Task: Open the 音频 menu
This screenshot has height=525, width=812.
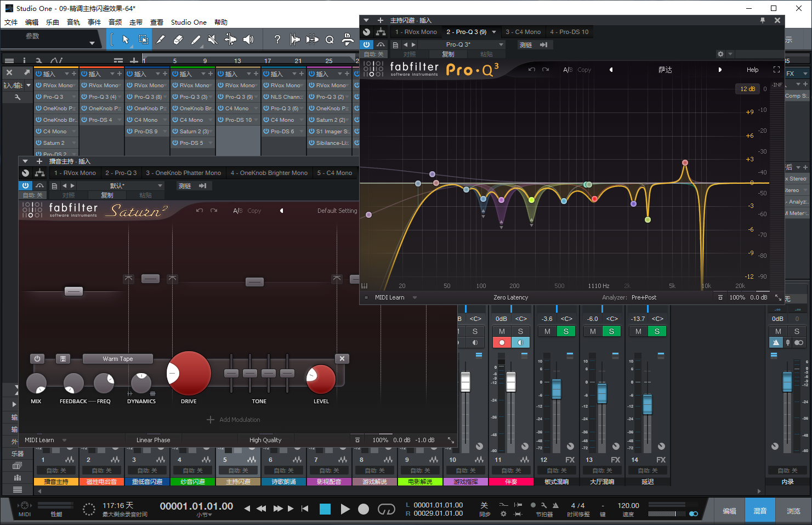Action: point(115,22)
